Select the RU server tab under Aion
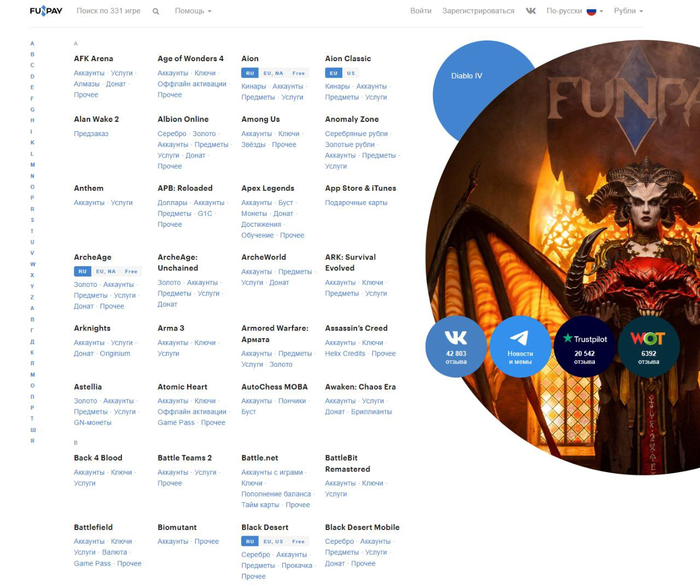This screenshot has height=588, width=700. 250,73
